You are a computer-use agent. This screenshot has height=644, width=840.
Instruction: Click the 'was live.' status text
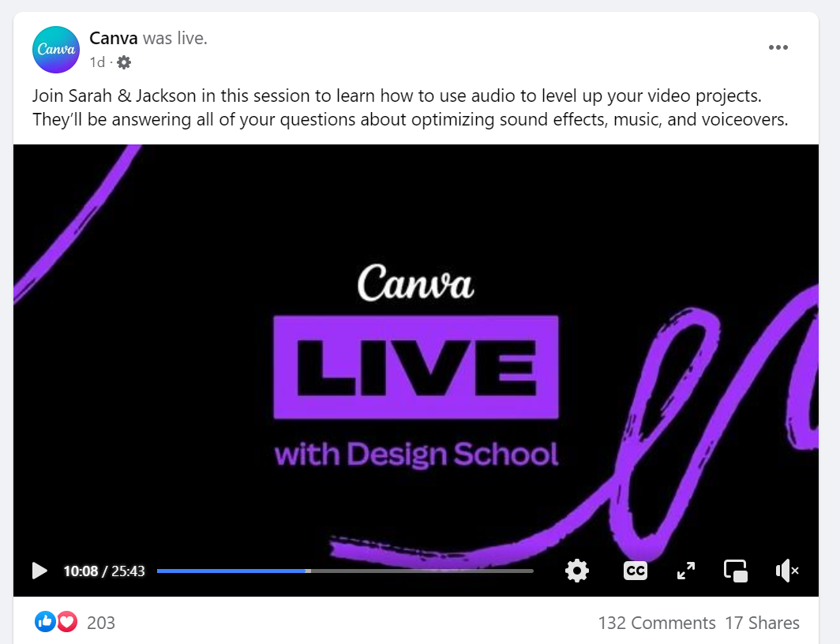tap(175, 38)
